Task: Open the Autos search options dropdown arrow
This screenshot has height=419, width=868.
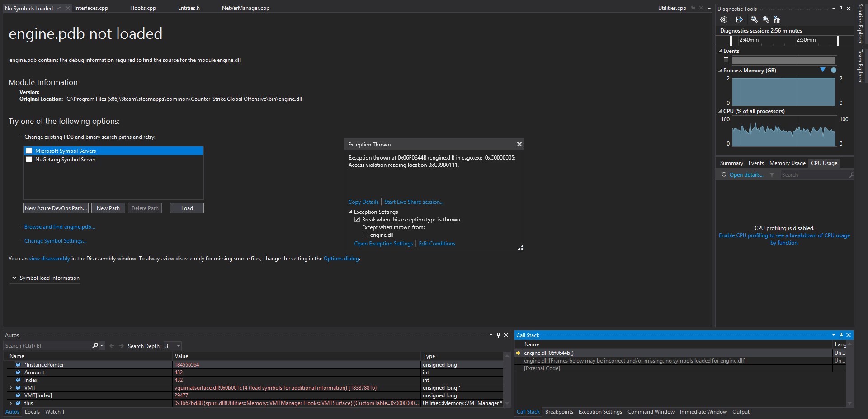Action: point(102,346)
